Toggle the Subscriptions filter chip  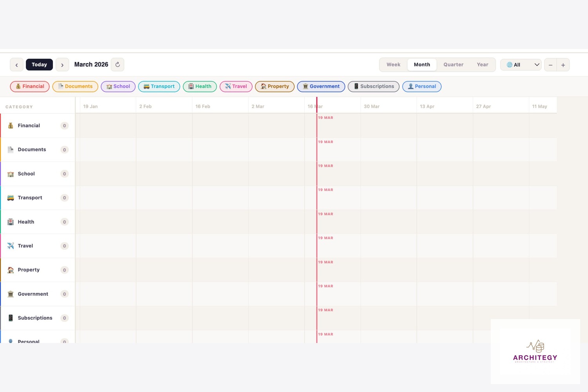pos(373,87)
